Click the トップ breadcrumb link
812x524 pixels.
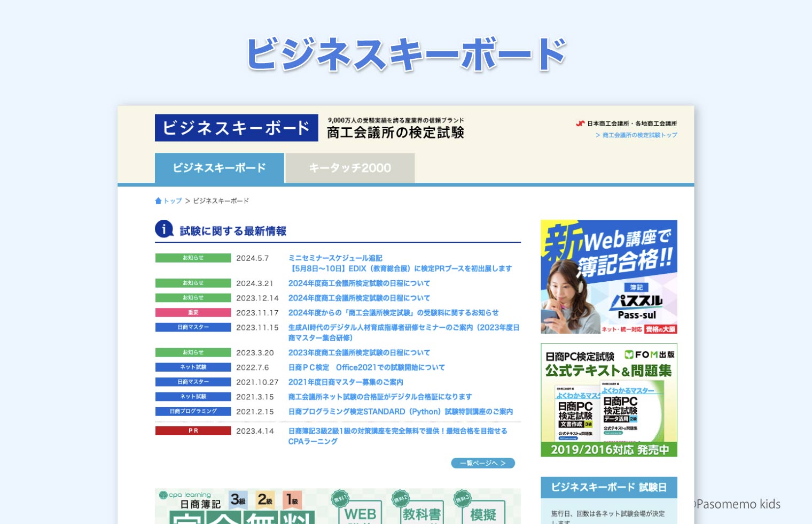point(173,201)
